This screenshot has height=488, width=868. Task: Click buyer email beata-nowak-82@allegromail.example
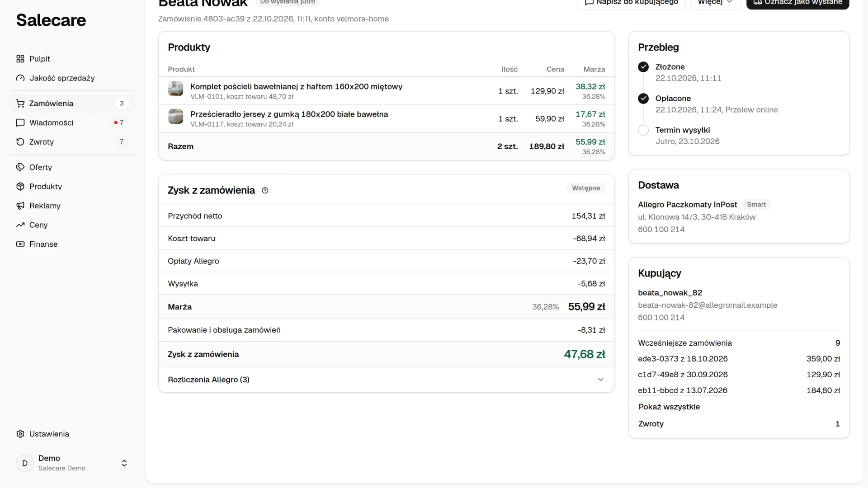pyautogui.click(x=708, y=305)
